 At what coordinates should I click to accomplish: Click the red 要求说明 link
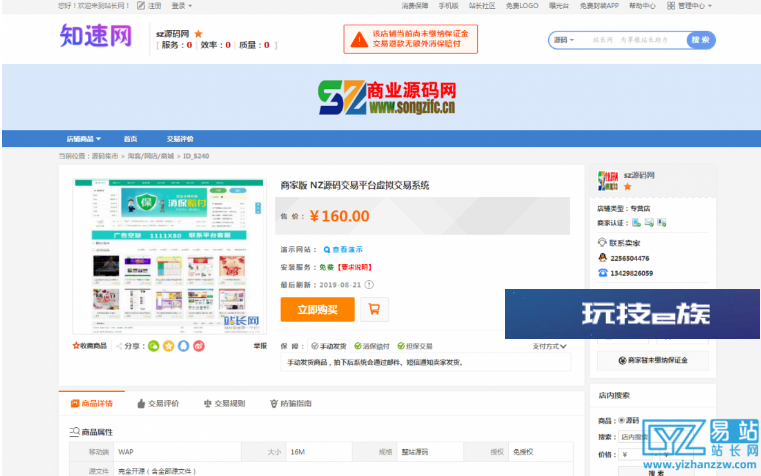[x=355, y=267]
